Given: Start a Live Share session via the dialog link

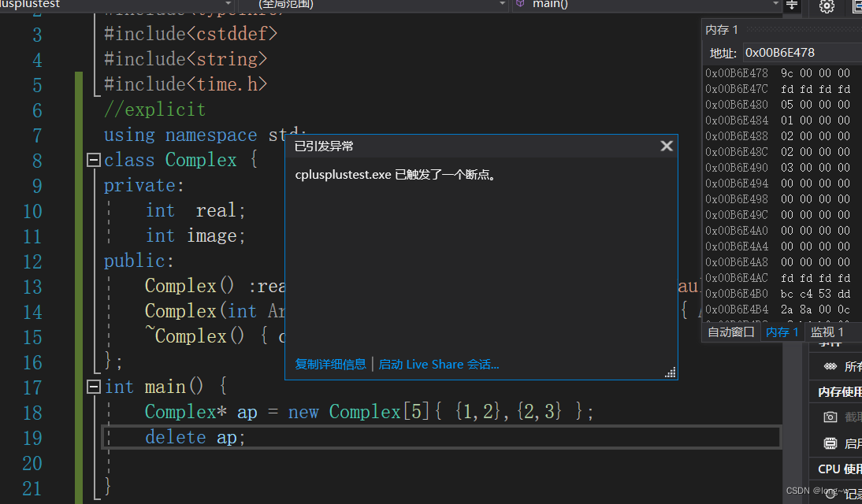Looking at the screenshot, I should [439, 364].
